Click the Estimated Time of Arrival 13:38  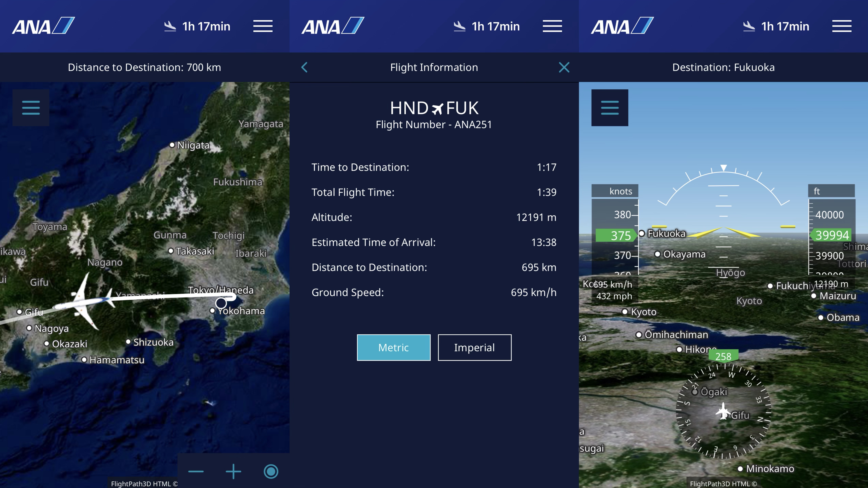tap(544, 242)
